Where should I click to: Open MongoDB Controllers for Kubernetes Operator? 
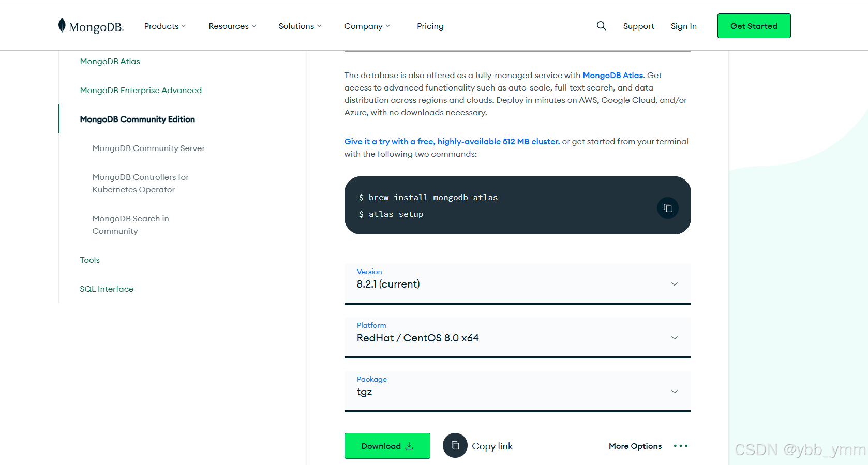tap(140, 183)
